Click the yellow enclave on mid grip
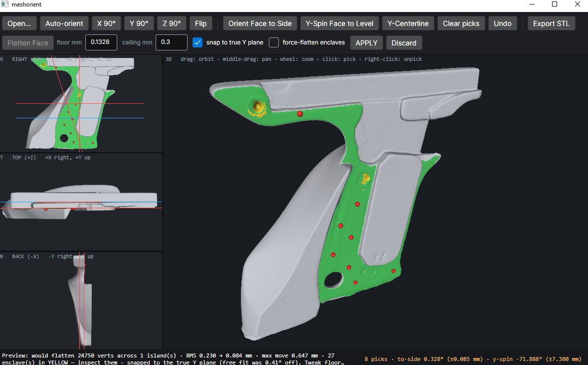Image resolution: width=588 pixels, height=365 pixels. click(365, 178)
